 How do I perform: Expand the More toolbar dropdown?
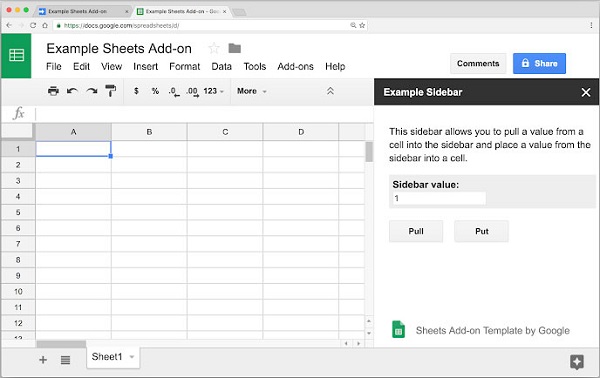[252, 91]
